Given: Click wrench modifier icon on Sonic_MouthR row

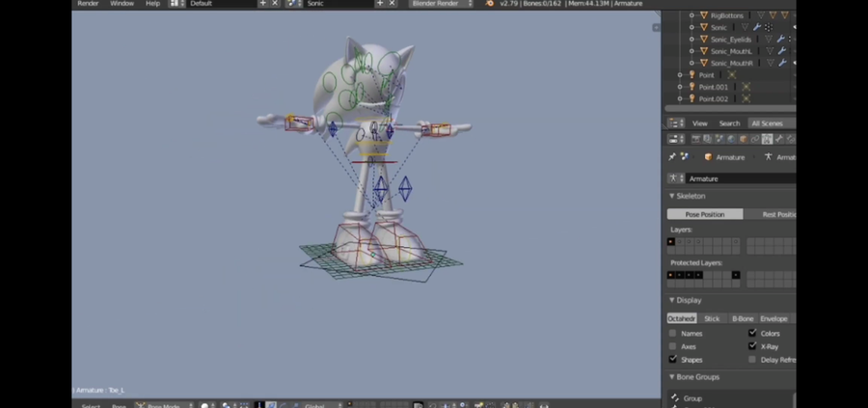Looking at the screenshot, I should click(x=782, y=63).
